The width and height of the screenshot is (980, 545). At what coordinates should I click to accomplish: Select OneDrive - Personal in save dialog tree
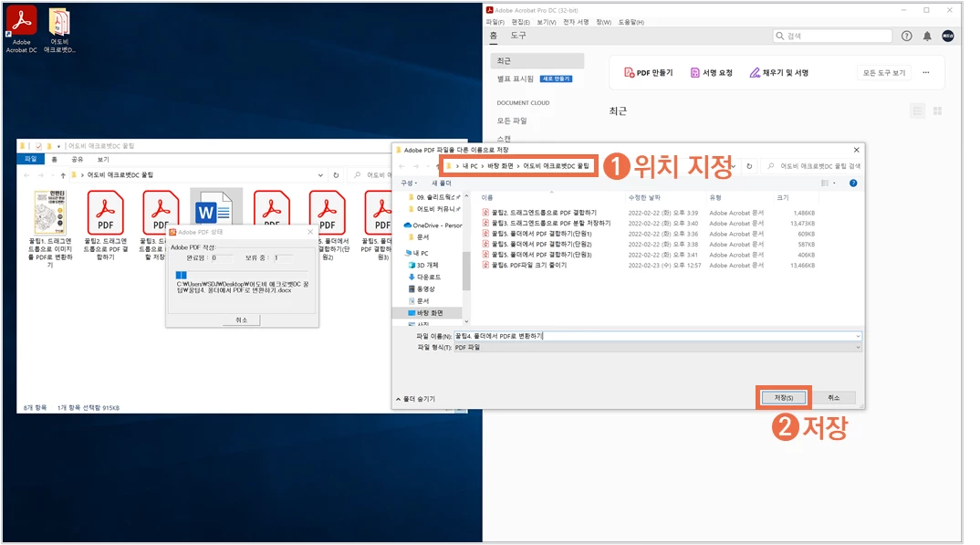click(433, 225)
